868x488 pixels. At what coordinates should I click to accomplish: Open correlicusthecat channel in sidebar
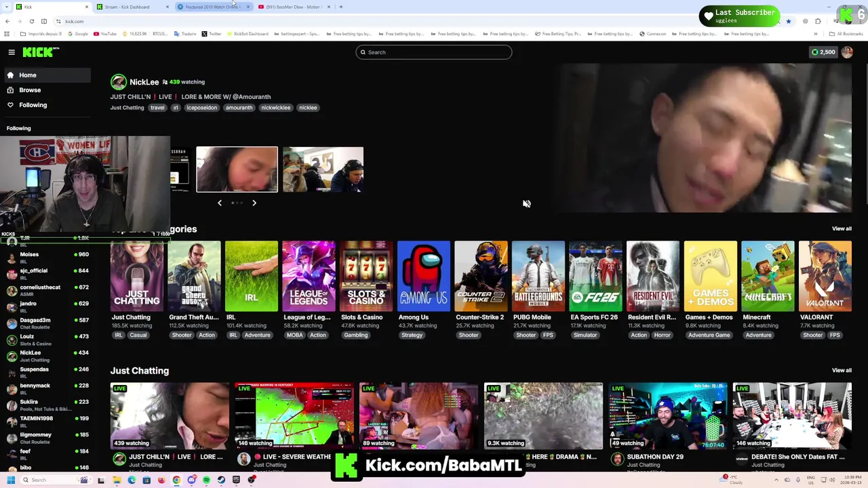click(x=47, y=290)
